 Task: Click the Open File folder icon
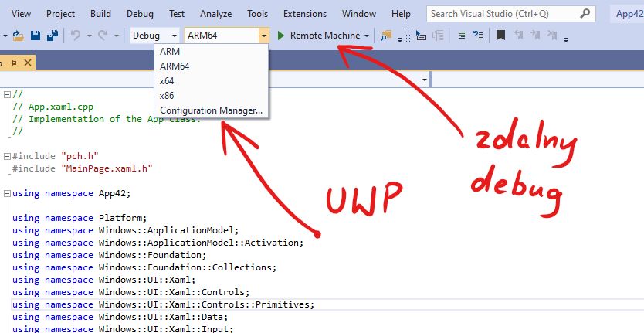tap(18, 36)
